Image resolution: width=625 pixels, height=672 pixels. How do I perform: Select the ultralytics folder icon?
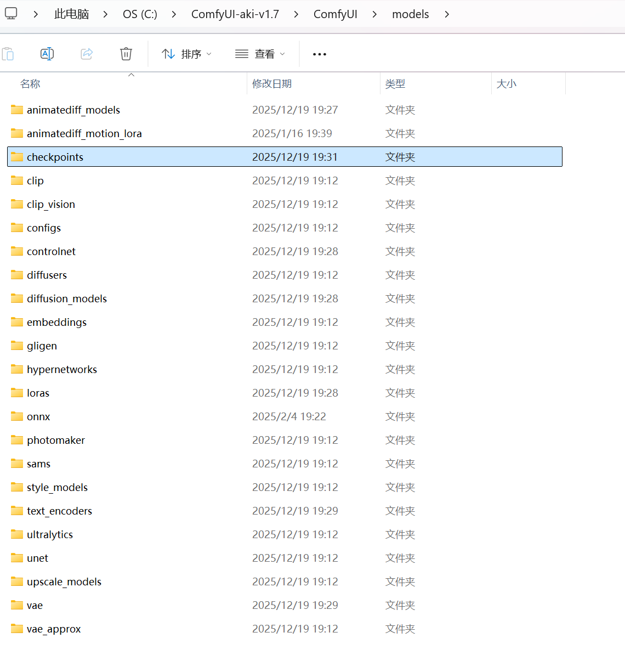tap(17, 534)
